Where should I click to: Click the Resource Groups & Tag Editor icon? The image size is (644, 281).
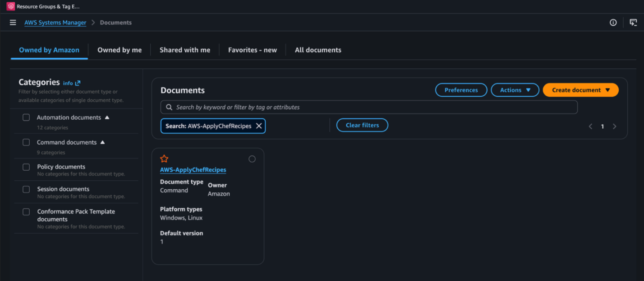coord(11,6)
